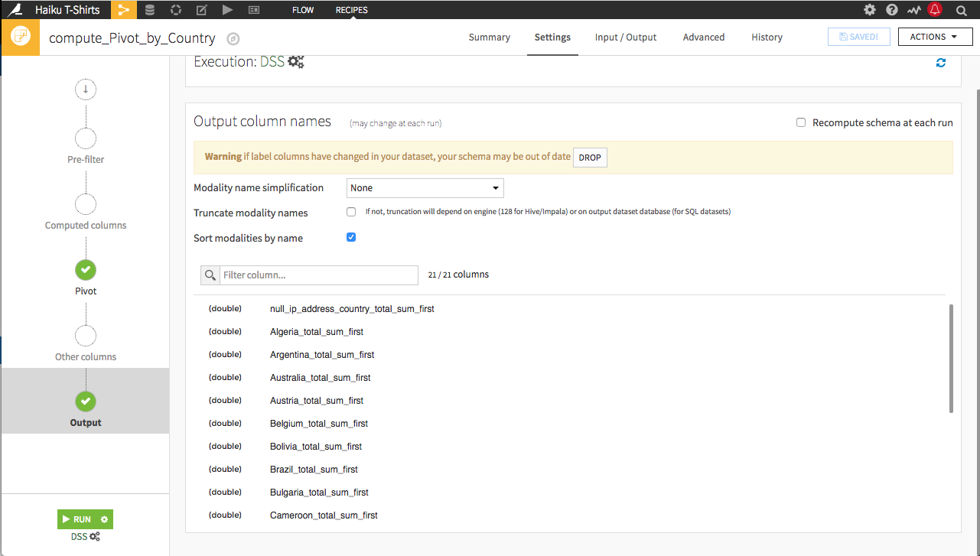This screenshot has height=556, width=980.
Task: Select Brazil_total_sum_first column
Action: [314, 470]
